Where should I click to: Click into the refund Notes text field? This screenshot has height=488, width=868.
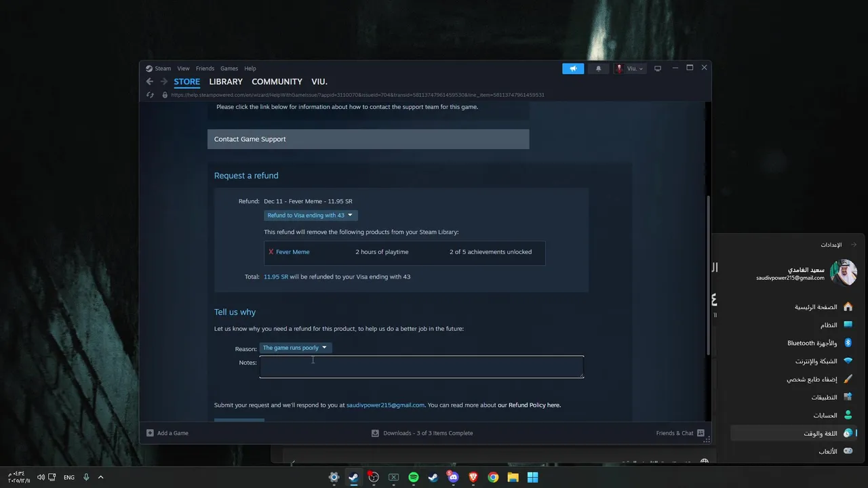[421, 367]
